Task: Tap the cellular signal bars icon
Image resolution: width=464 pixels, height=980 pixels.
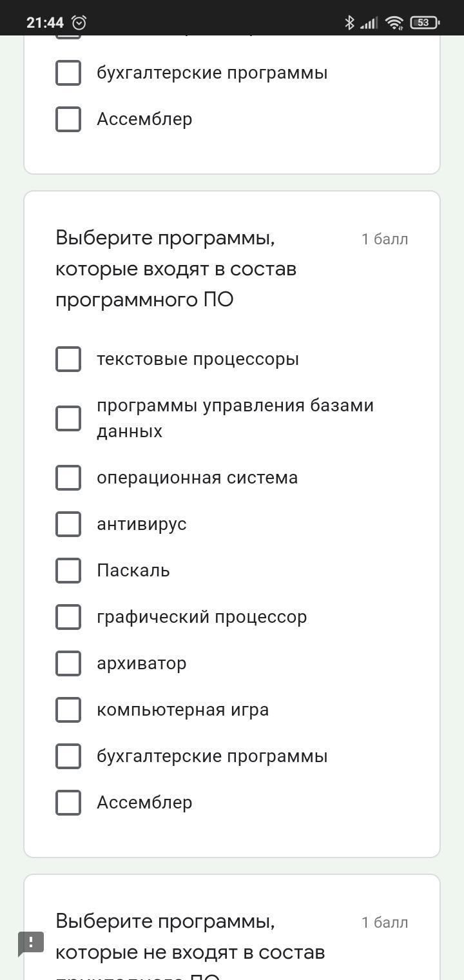Action: click(x=369, y=23)
